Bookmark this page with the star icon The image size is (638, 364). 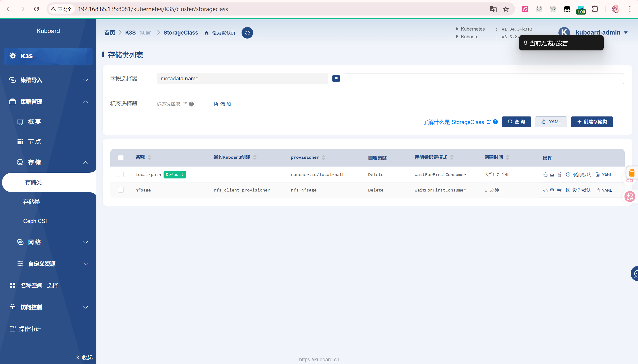tap(506, 9)
